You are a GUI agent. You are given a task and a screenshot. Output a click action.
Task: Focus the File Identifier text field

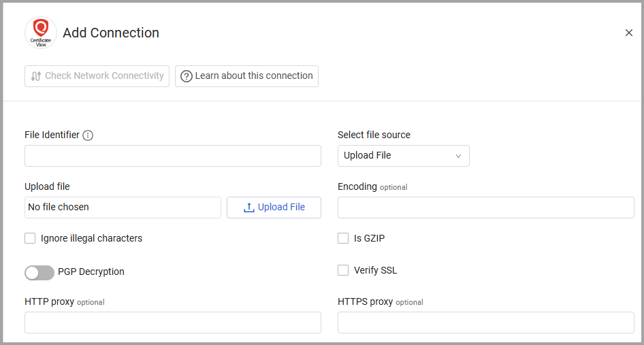click(172, 156)
